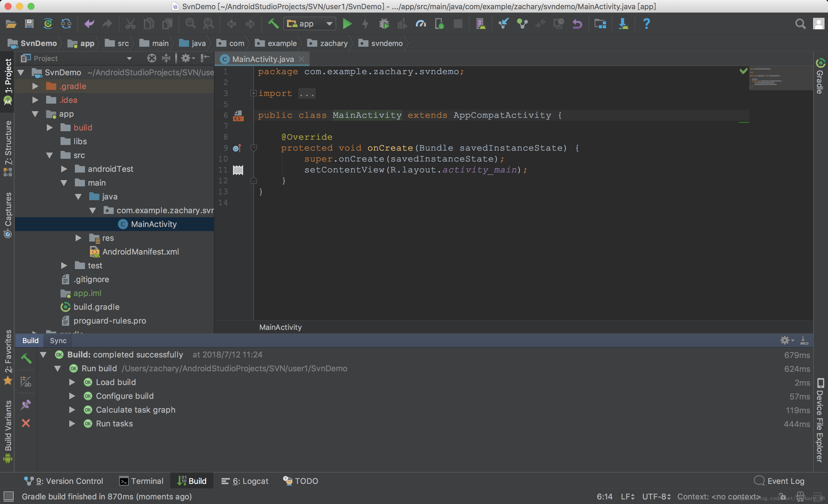Click the Find magnifier toolbar icon
The image size is (828, 504).
click(x=190, y=24)
